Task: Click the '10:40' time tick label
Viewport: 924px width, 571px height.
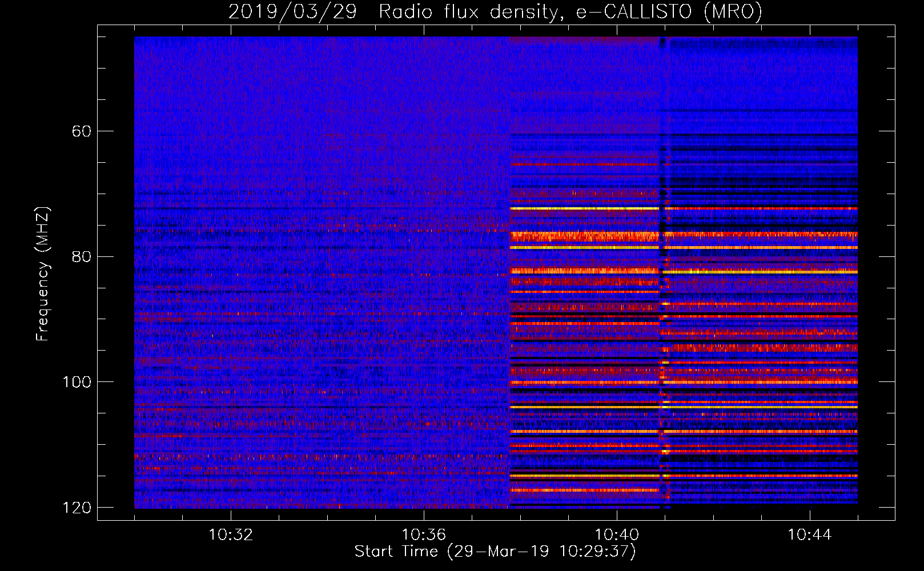Action: (x=617, y=535)
